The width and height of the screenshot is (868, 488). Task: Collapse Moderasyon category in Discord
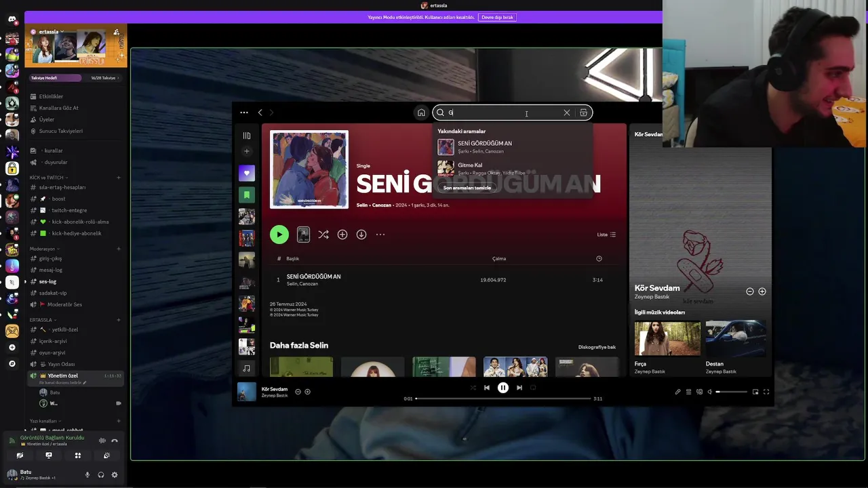[x=45, y=249]
